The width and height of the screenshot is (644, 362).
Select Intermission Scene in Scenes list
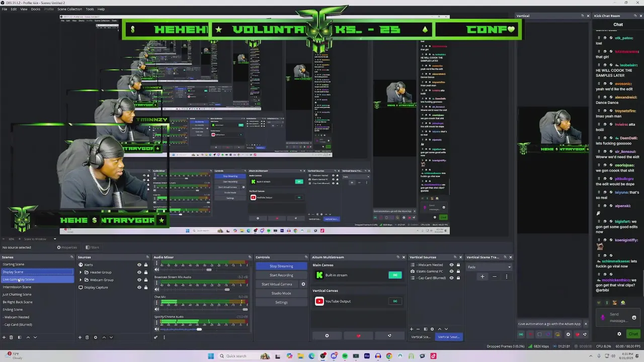37,287
